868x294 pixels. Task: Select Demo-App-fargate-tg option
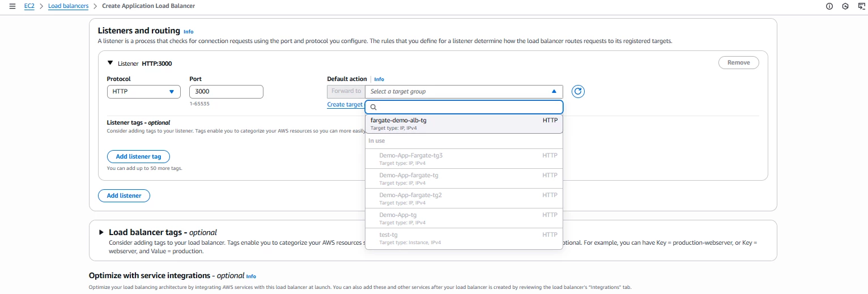point(464,178)
